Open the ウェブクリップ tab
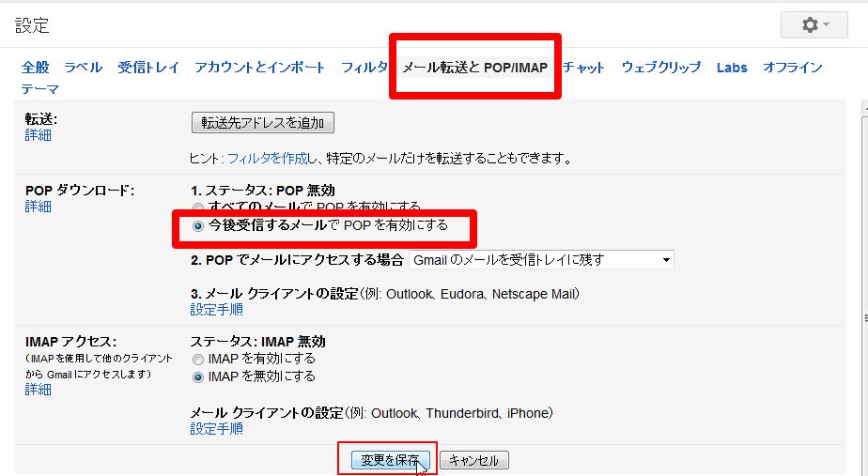Image resolution: width=868 pixels, height=476 pixels. point(661,68)
